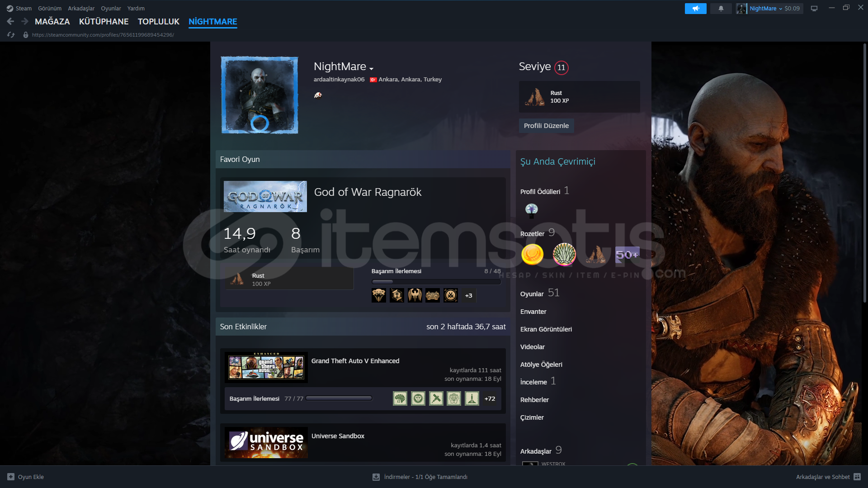Open the Görünüm menu
The width and height of the screenshot is (868, 488).
point(50,8)
